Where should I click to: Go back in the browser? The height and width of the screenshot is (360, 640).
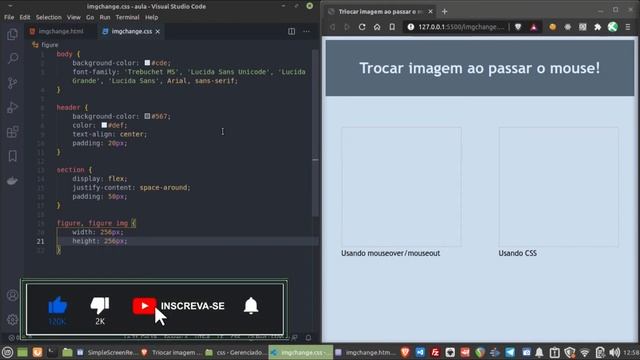[x=332, y=27]
